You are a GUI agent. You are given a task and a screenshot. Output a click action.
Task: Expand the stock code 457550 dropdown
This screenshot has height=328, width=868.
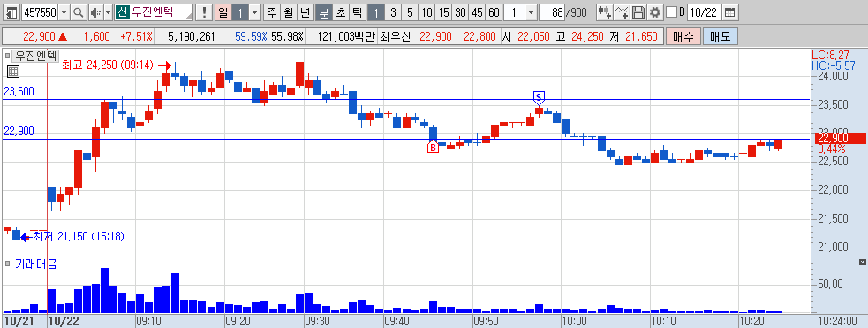point(64,12)
